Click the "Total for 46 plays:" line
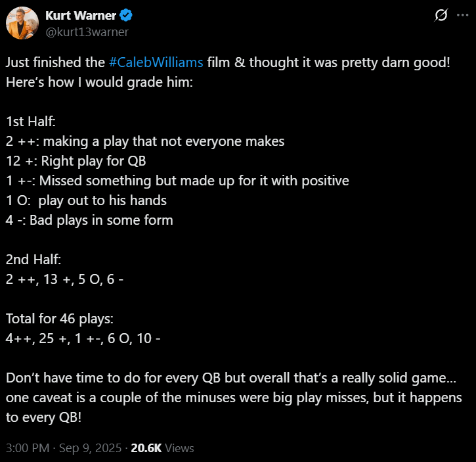Screen dimensions: 476x462 60,319
